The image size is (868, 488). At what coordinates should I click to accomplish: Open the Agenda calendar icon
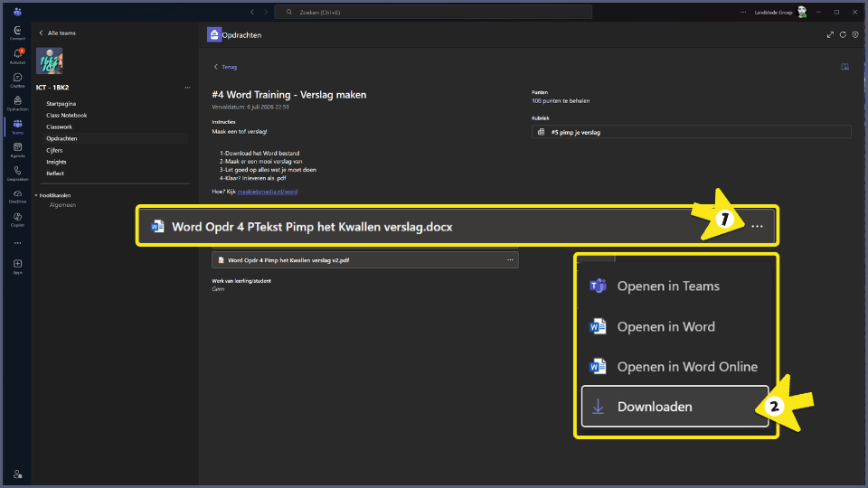18,149
